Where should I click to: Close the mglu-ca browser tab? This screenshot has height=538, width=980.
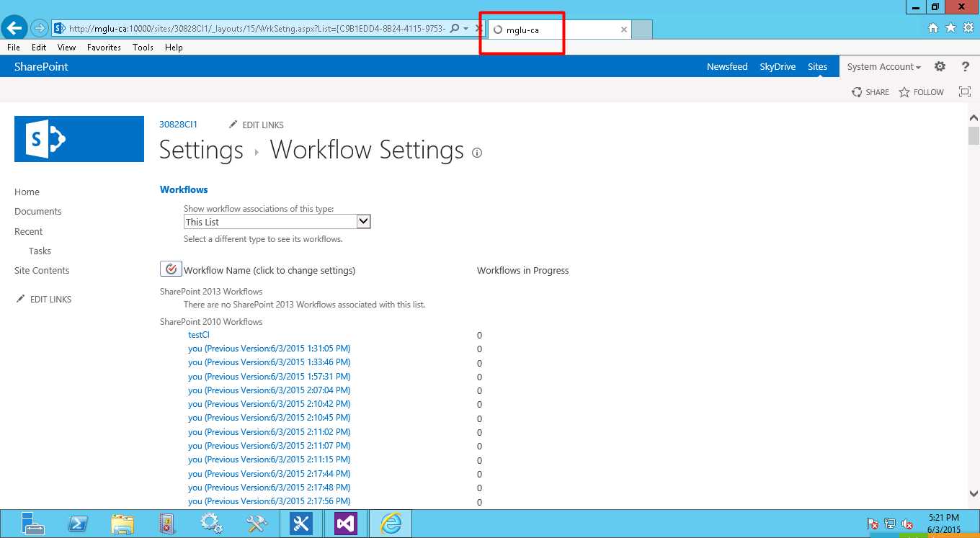tap(624, 30)
